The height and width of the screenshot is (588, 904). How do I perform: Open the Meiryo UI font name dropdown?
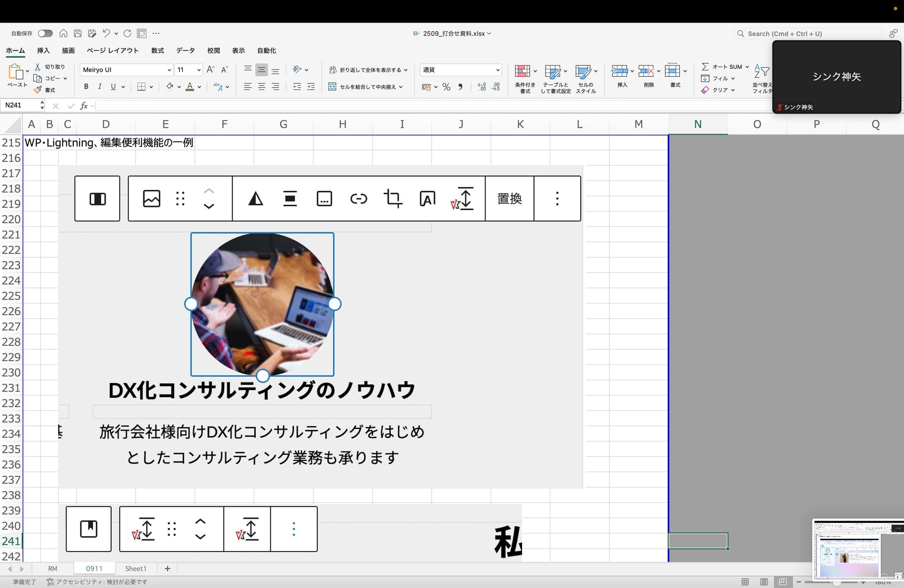(x=169, y=70)
